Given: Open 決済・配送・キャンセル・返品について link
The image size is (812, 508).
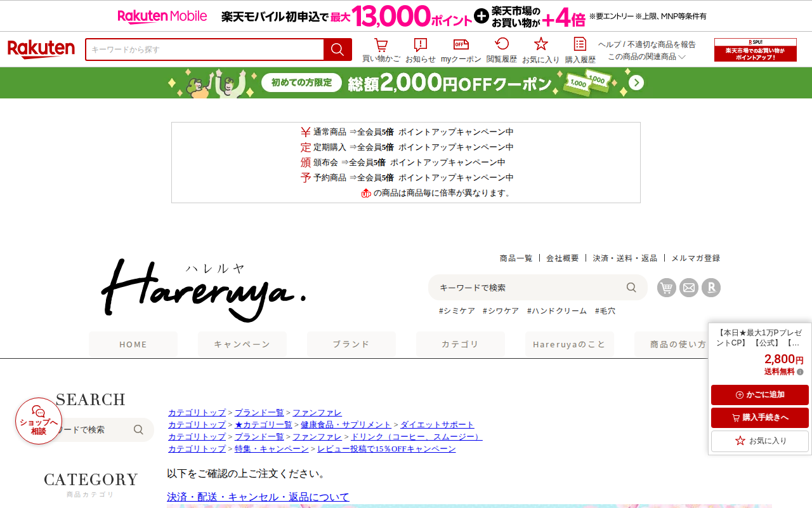Looking at the screenshot, I should 258,497.
